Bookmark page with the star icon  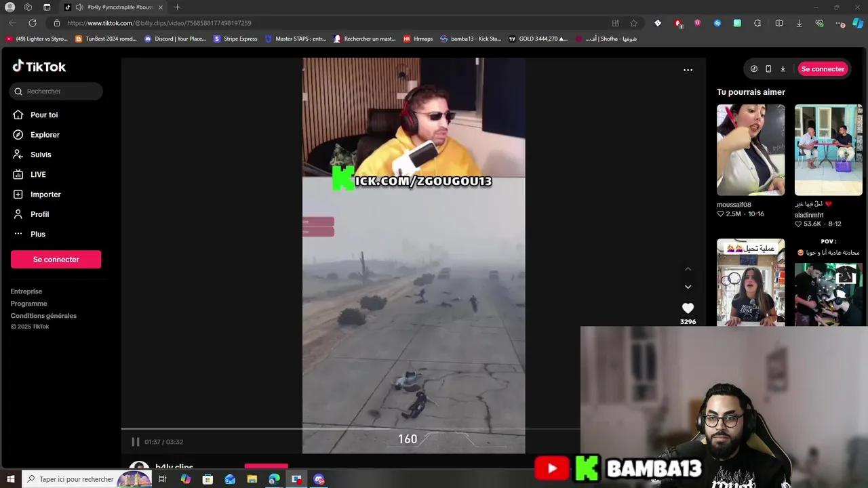(634, 23)
